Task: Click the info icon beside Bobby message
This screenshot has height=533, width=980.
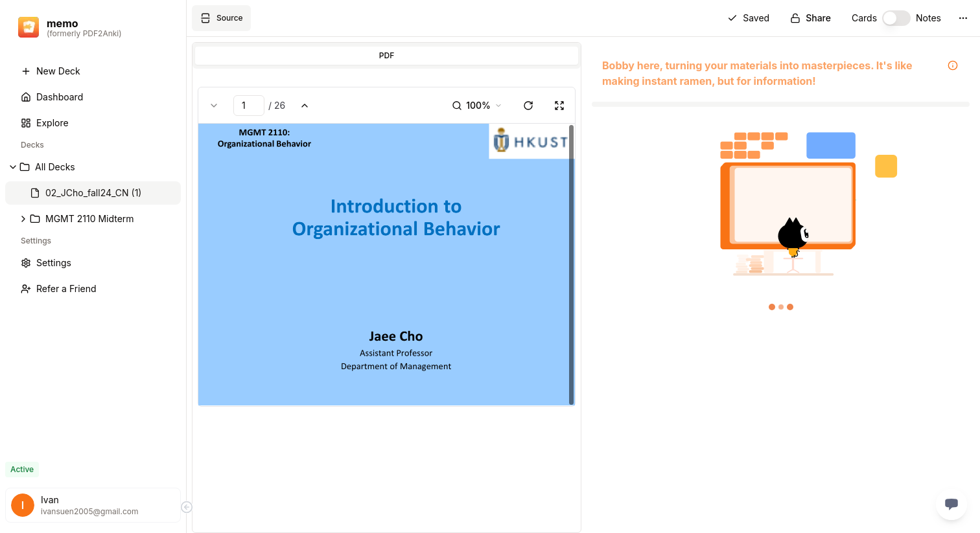Action: tap(953, 65)
